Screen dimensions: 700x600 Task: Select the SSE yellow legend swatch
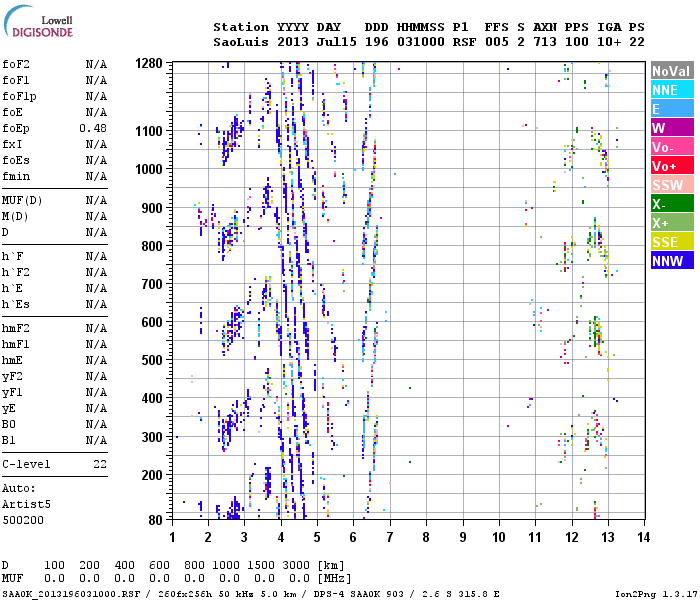click(x=672, y=242)
